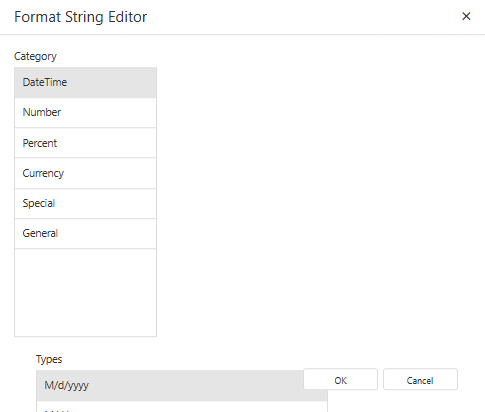
Task: Dismiss dialog using Cancel
Action: coord(420,379)
